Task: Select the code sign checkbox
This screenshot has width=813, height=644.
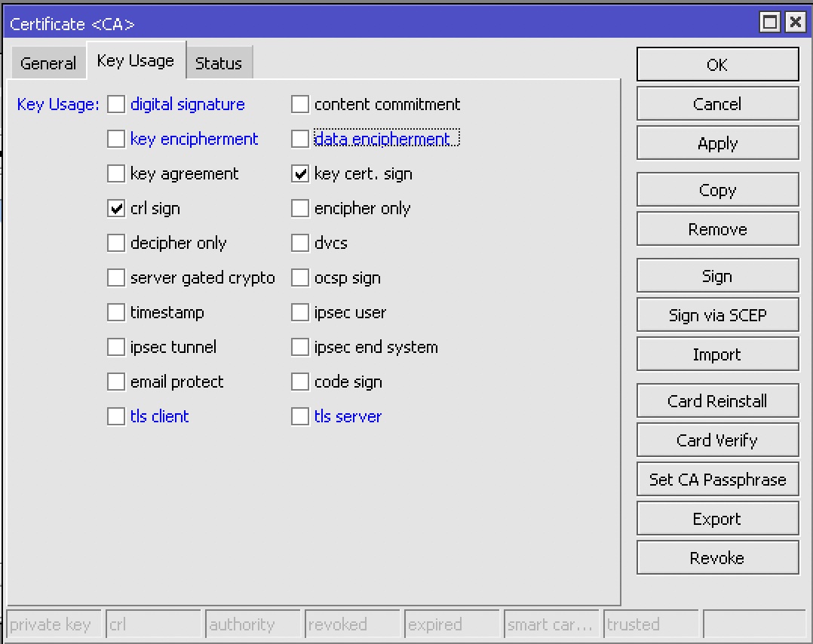Action: pos(300,382)
